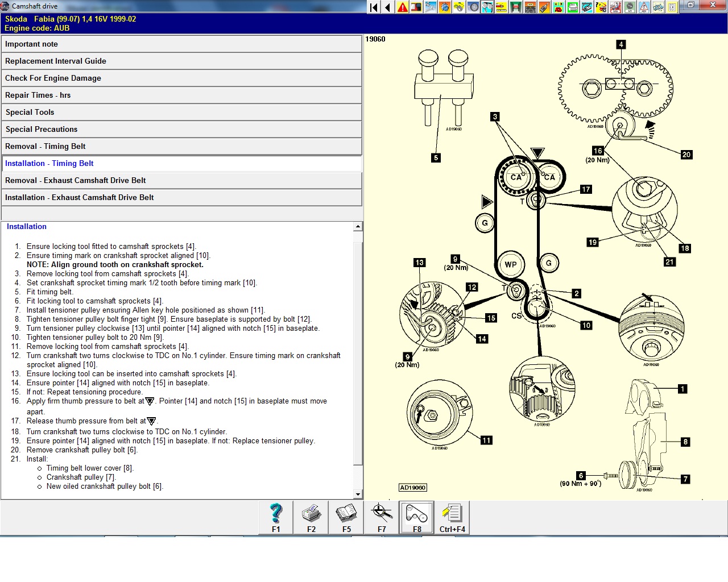Switch to Removal - Timing Belt section
Viewport: 728px width, 582px height.
(x=181, y=147)
